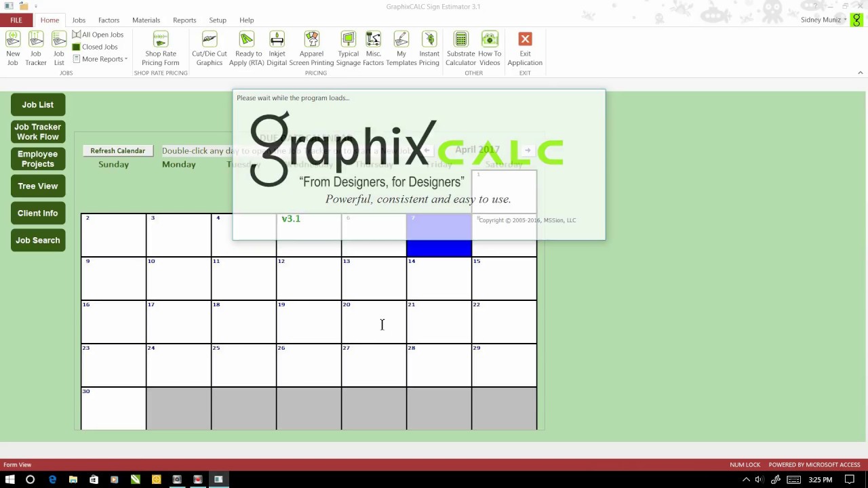Open Employee Projects sidebar button
This screenshot has width=868, height=488.
(38, 159)
